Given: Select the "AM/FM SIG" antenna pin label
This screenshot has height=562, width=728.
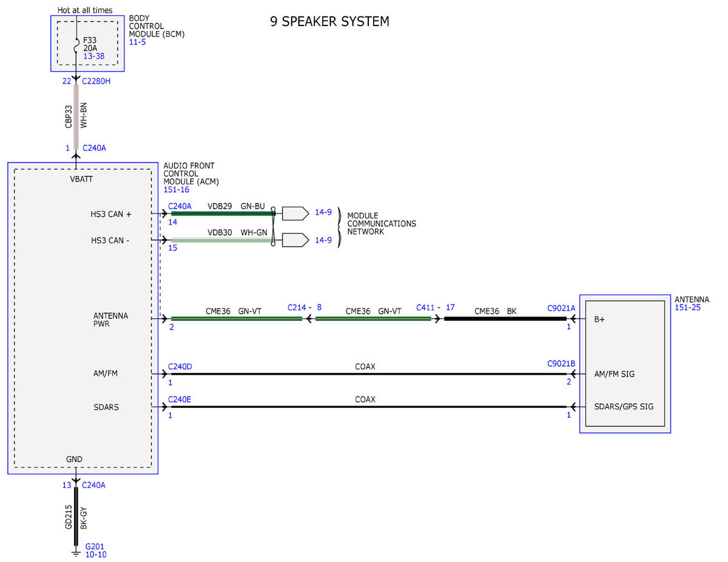Looking at the screenshot, I should coord(615,374).
